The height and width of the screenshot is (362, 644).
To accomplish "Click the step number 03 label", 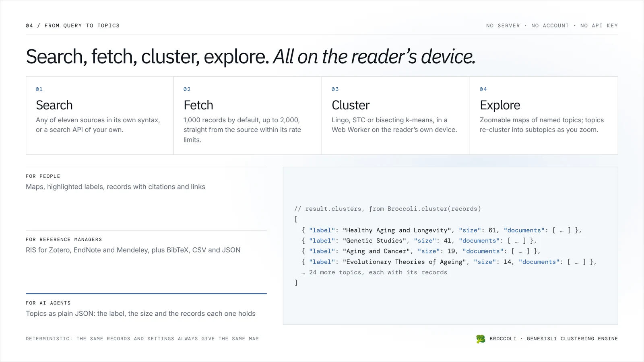I will coord(335,89).
